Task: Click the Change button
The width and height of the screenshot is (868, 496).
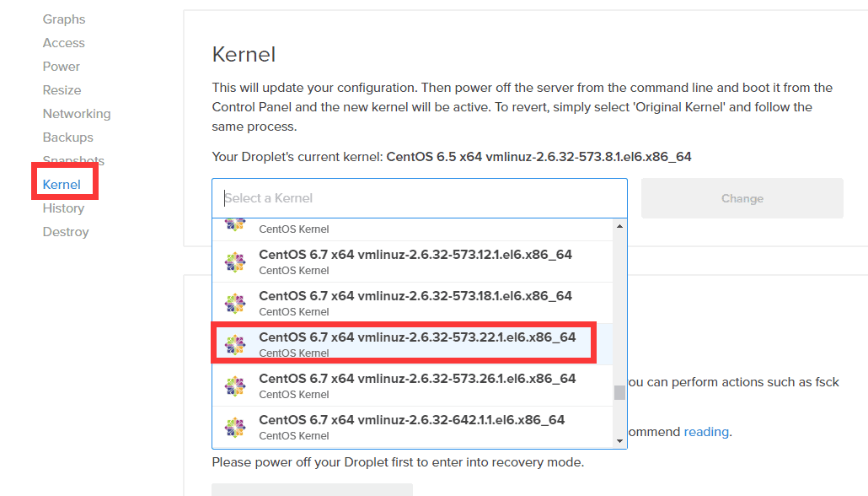Action: point(742,198)
